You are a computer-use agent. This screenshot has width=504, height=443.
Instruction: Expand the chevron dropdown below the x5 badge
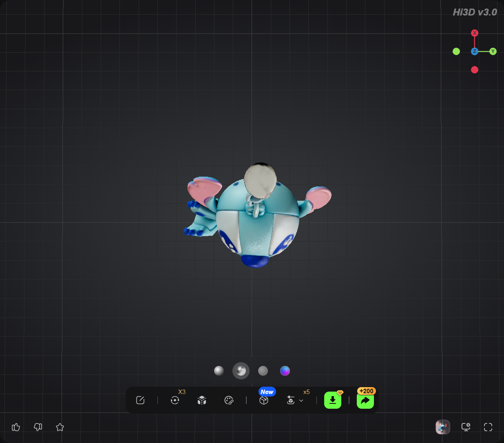[x=301, y=401]
